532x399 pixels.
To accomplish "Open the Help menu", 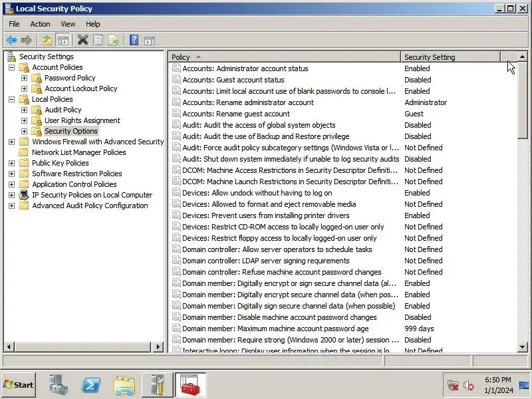I will 92,24.
